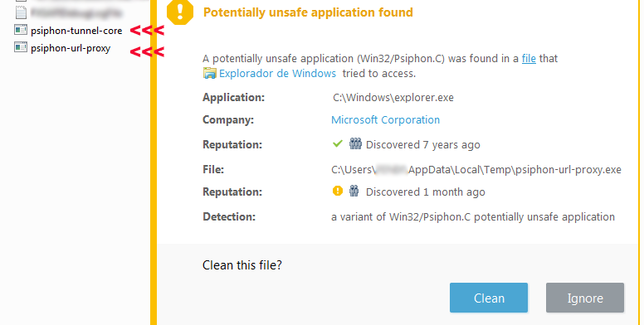Select the psiphon-url-proxy file name
This screenshot has height=325, width=644.
pos(71,48)
